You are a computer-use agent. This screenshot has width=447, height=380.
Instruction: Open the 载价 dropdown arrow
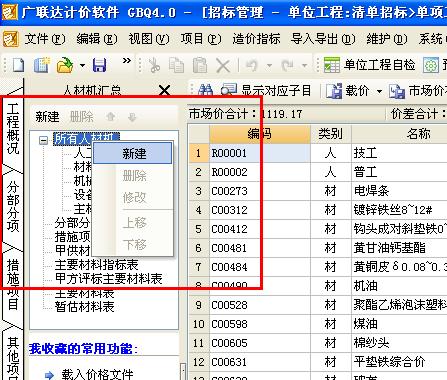[x=379, y=91]
